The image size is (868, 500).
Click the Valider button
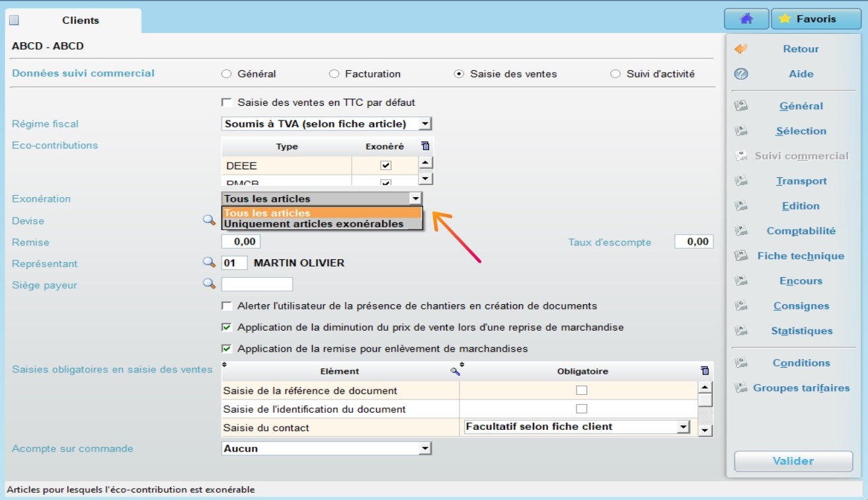793,461
